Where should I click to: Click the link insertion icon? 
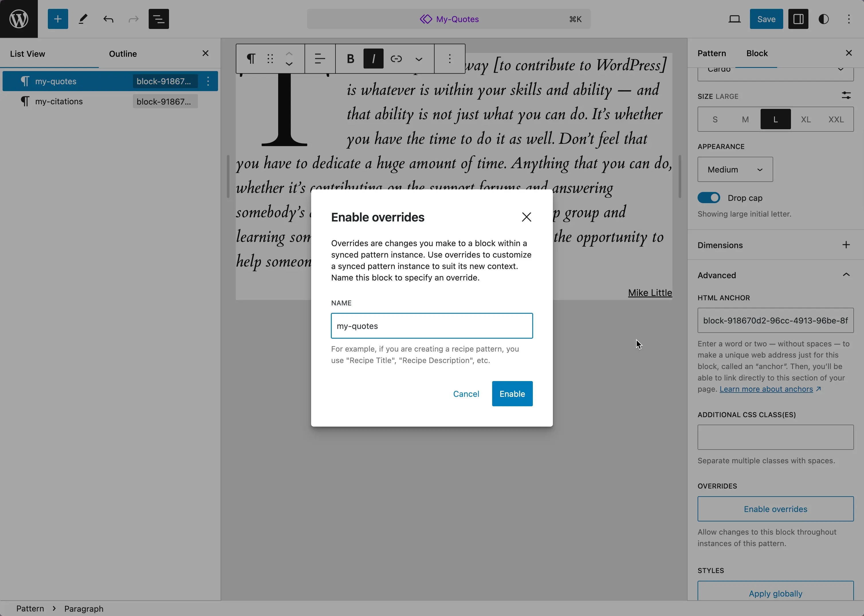point(396,59)
